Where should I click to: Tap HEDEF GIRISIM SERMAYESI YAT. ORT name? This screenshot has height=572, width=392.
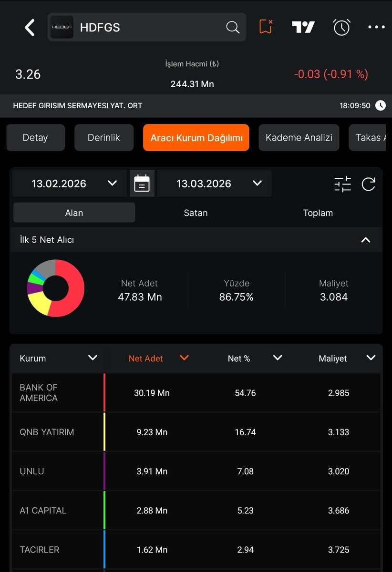coord(78,105)
